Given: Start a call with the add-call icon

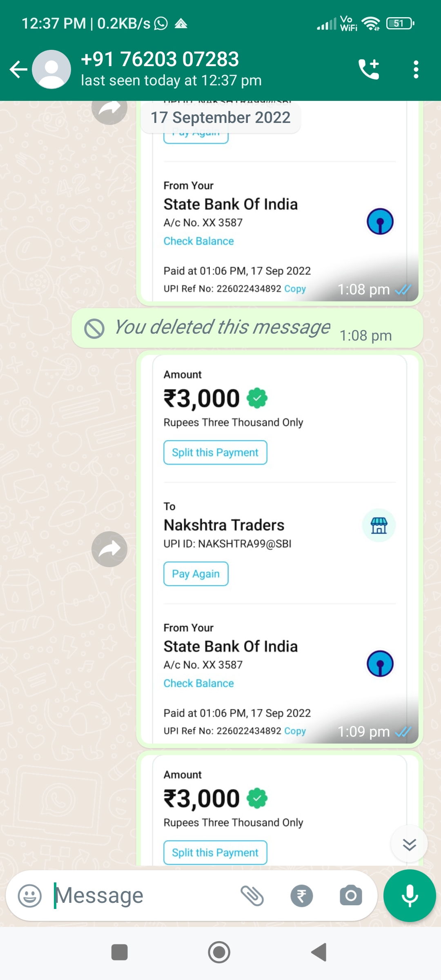Looking at the screenshot, I should (x=369, y=69).
